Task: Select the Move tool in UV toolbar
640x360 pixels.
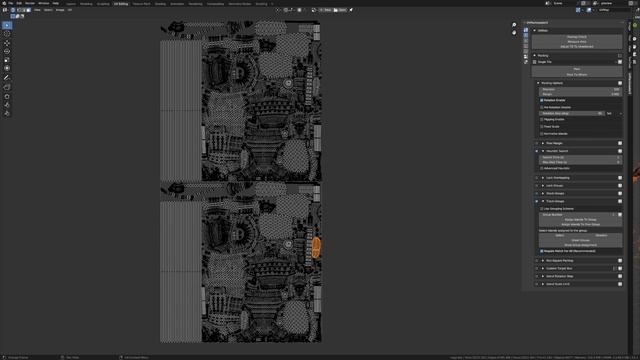Action: click(x=7, y=43)
